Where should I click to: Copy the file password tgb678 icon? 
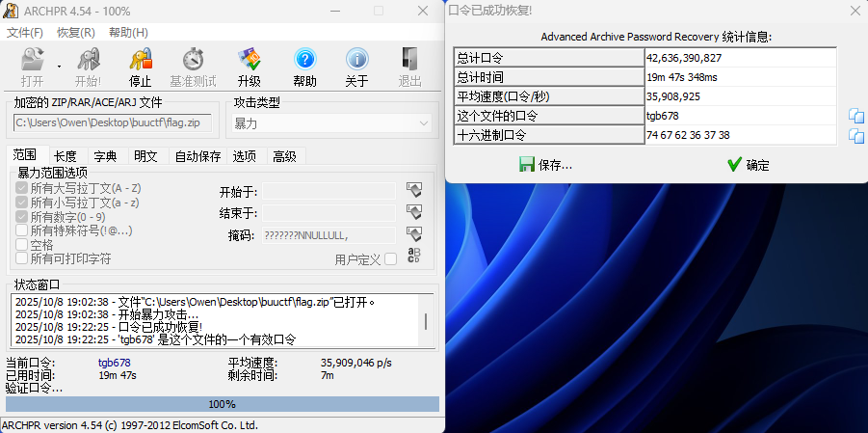pos(856,116)
